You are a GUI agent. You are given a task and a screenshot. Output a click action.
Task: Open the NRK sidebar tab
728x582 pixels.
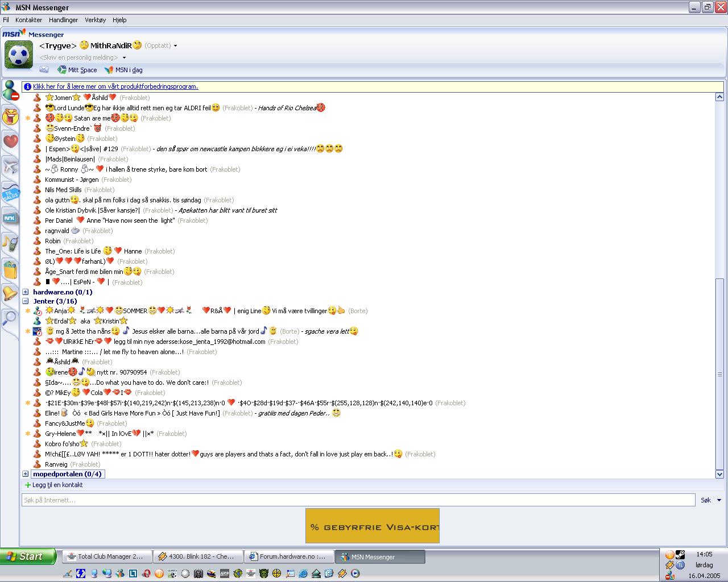[10, 218]
